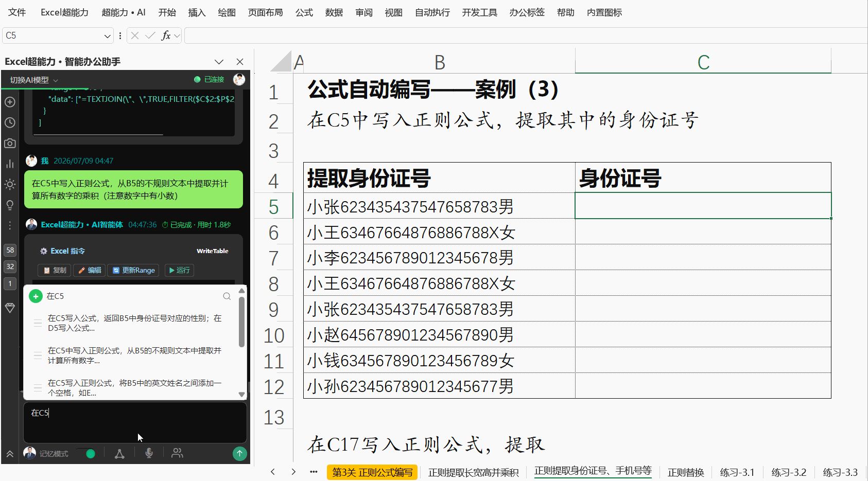Screen dimensions: 868x481
Task: Select the 正则替换 sheet tab
Action: [x=686, y=472]
